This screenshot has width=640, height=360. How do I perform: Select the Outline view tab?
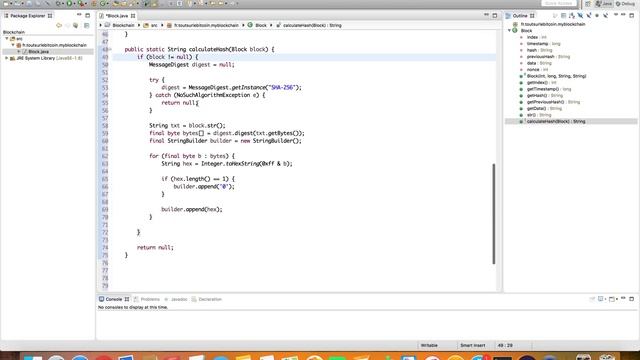520,16
